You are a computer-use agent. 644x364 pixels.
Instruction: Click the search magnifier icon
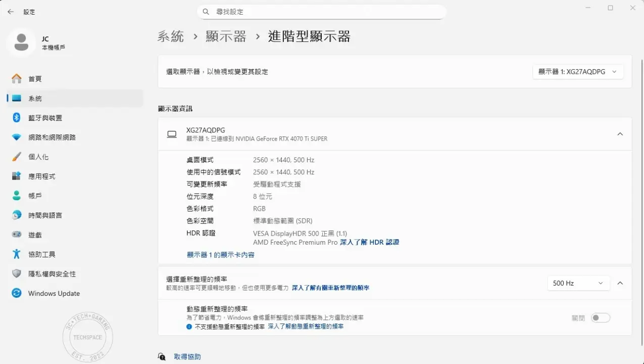pos(206,12)
